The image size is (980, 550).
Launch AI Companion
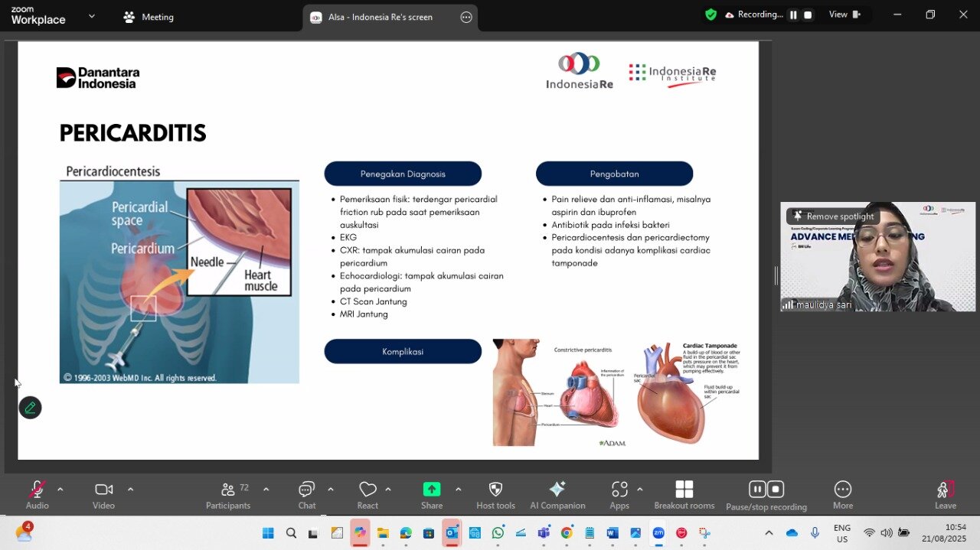point(557,490)
